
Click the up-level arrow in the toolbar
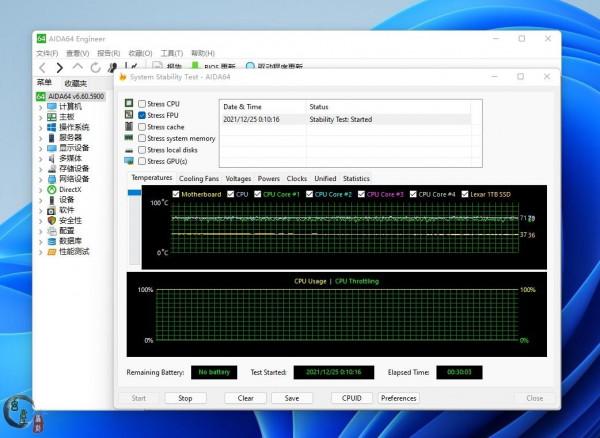78,68
